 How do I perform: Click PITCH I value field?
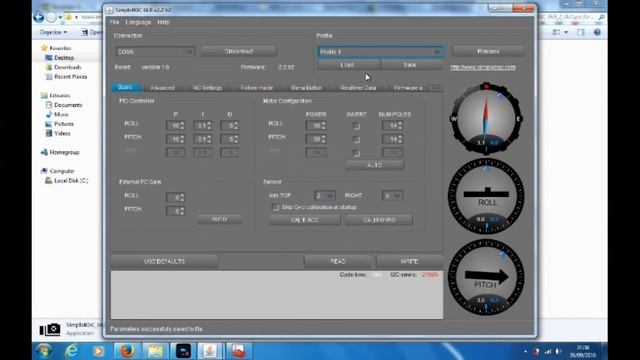(x=202, y=139)
